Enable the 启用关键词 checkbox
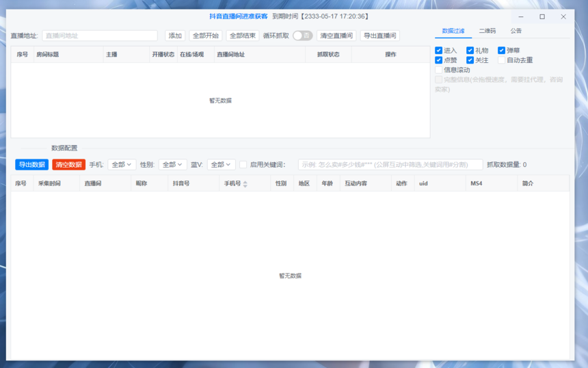 pyautogui.click(x=243, y=165)
